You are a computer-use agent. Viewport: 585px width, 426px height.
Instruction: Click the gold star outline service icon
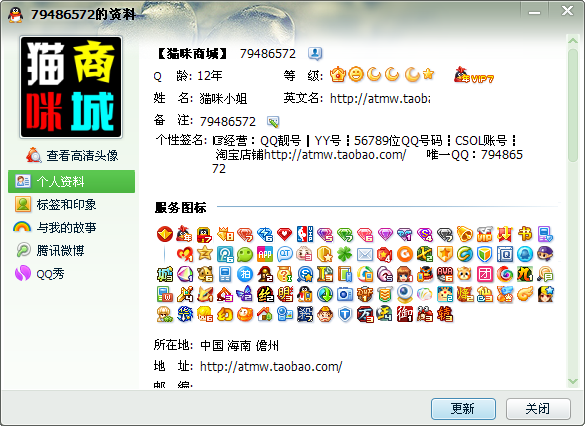(205, 254)
